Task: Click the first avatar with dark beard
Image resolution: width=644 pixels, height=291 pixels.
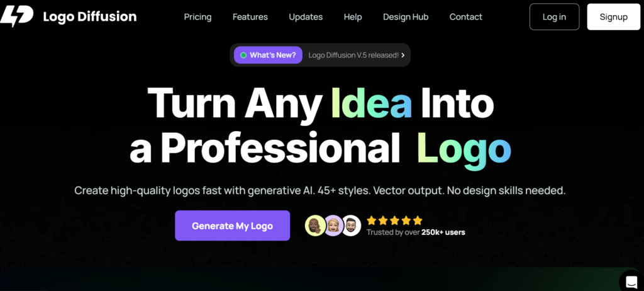Action: pyautogui.click(x=315, y=225)
